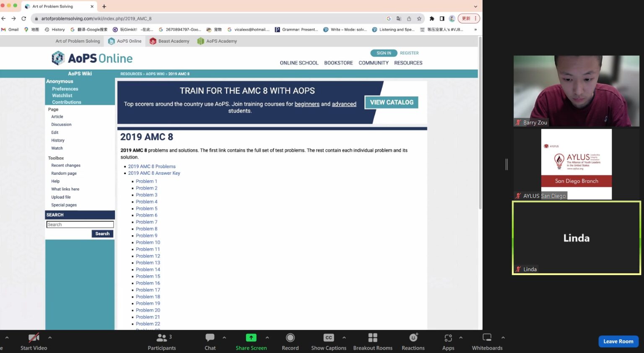Click the green Share Screen icon
Screen dimensions: 644x353
pyautogui.click(x=251, y=337)
